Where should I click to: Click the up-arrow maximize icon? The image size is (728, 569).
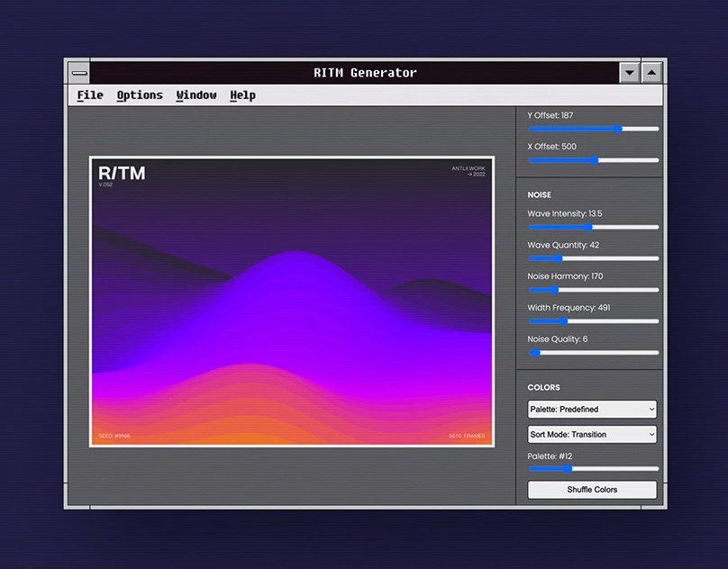point(652,73)
